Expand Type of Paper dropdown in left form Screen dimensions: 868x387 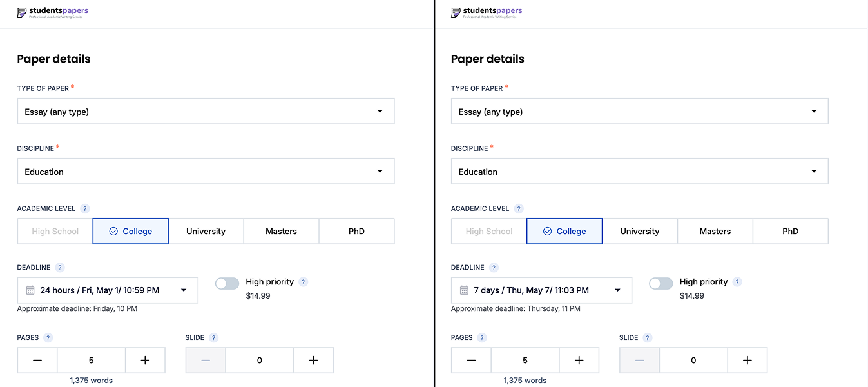tap(206, 112)
